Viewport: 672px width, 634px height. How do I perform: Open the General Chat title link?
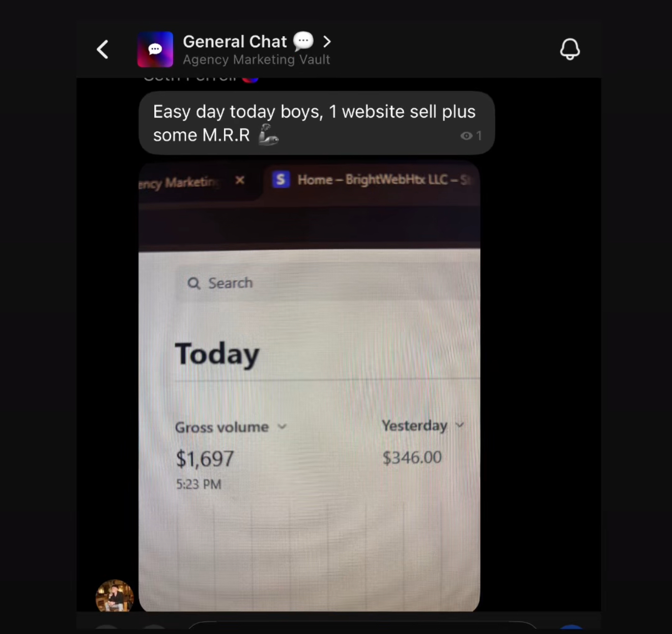(235, 41)
